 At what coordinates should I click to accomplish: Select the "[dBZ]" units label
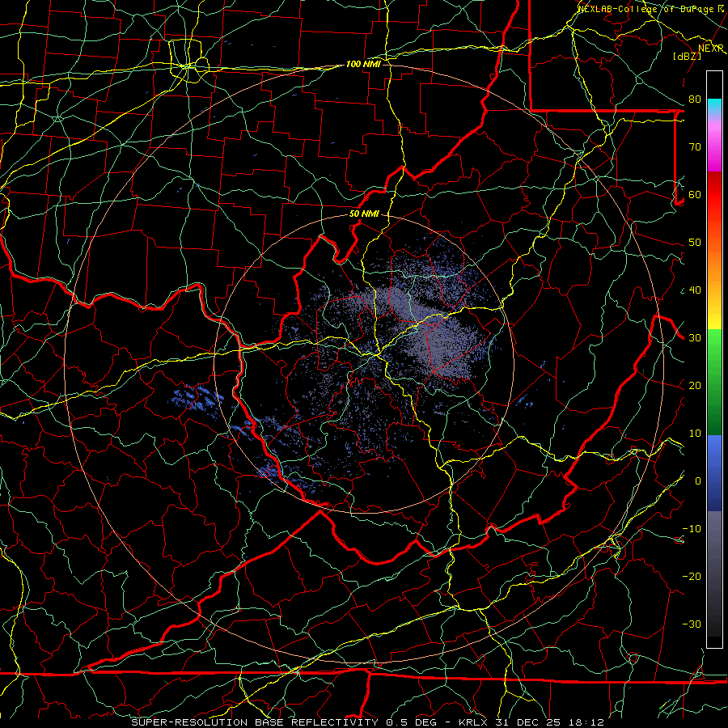(687, 56)
